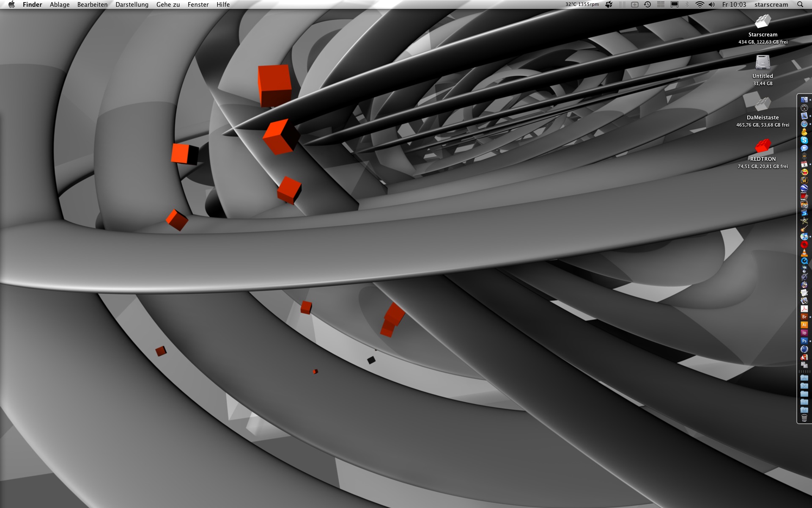Launch Safari from the Dock
Image resolution: width=812 pixels, height=508 pixels.
(x=804, y=124)
